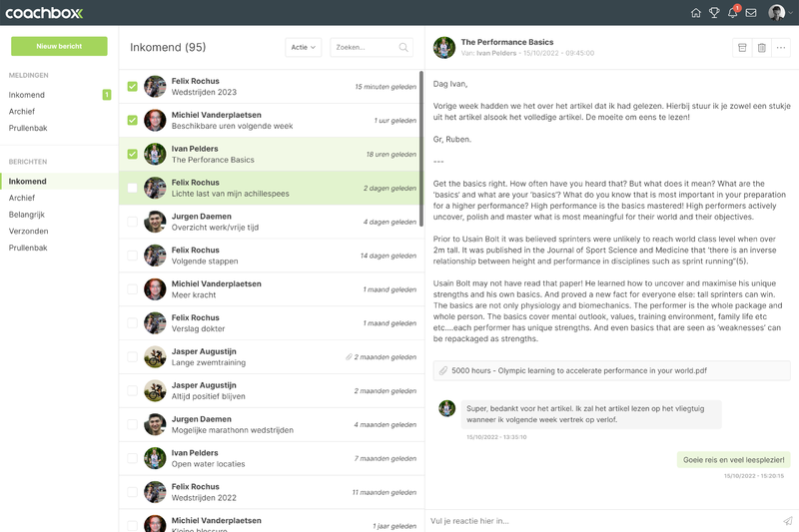Image resolution: width=799 pixels, height=532 pixels.
Task: Uncheck the Wedstrijden 2023 message checkbox
Action: click(x=133, y=87)
